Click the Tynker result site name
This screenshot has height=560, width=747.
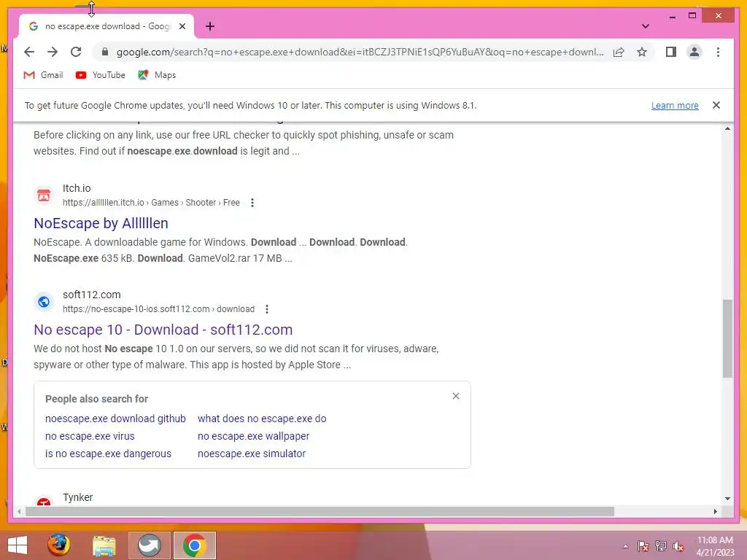pyautogui.click(x=77, y=497)
